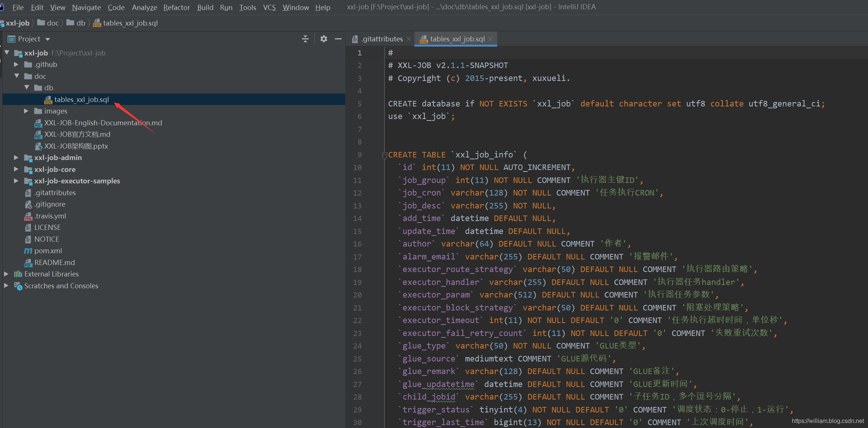
Task: Open the Code menu
Action: [116, 7]
